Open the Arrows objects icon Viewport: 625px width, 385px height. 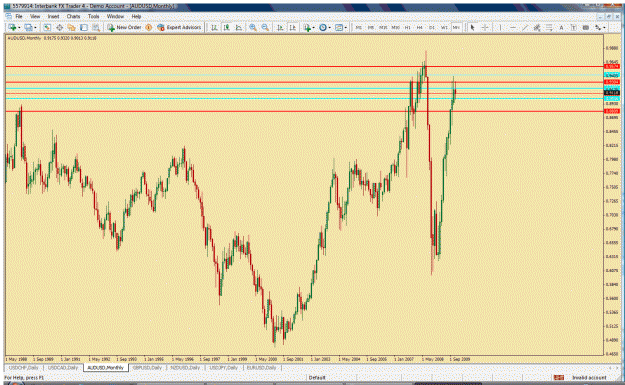point(597,28)
